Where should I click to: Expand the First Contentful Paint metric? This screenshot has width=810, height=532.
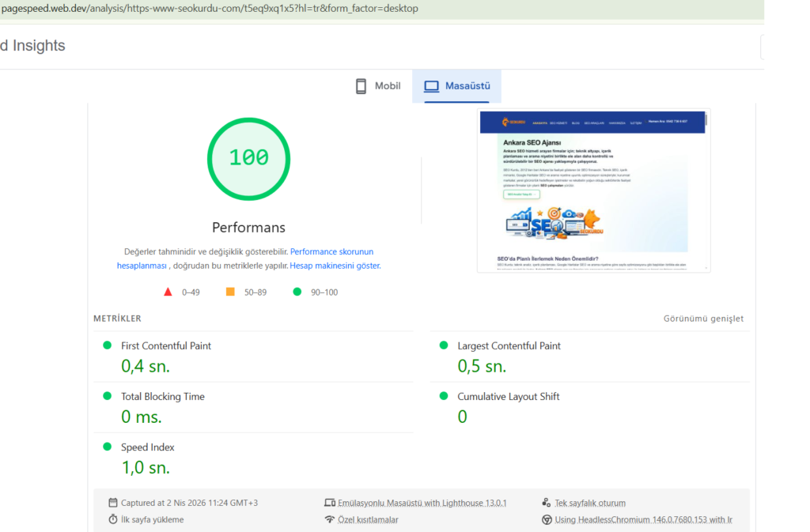click(253, 356)
